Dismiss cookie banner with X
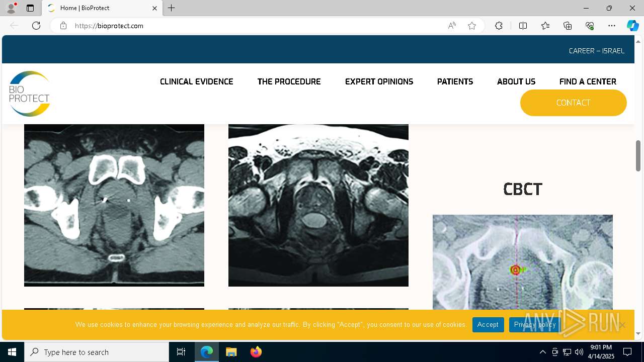Image resolution: width=644 pixels, height=362 pixels. point(622,325)
